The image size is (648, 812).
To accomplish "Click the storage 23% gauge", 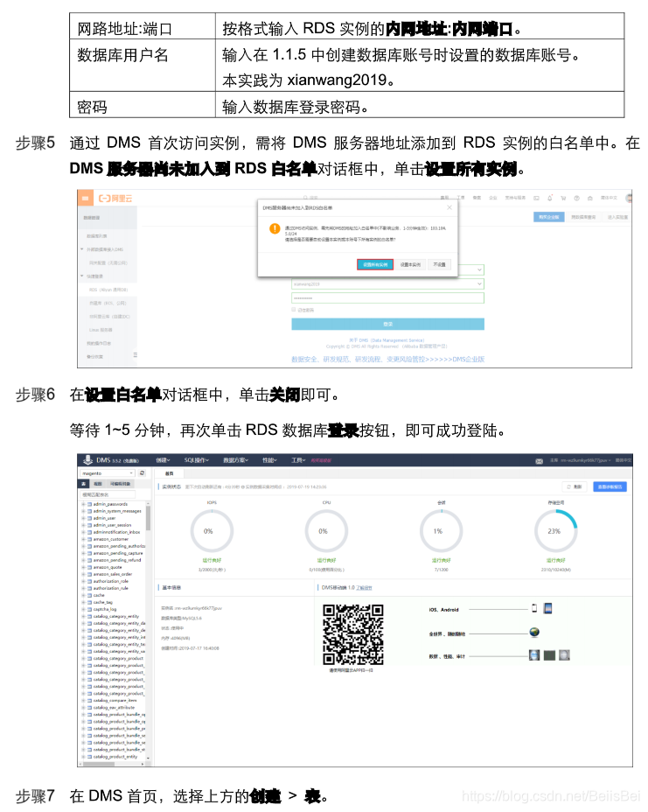I will tap(556, 531).
